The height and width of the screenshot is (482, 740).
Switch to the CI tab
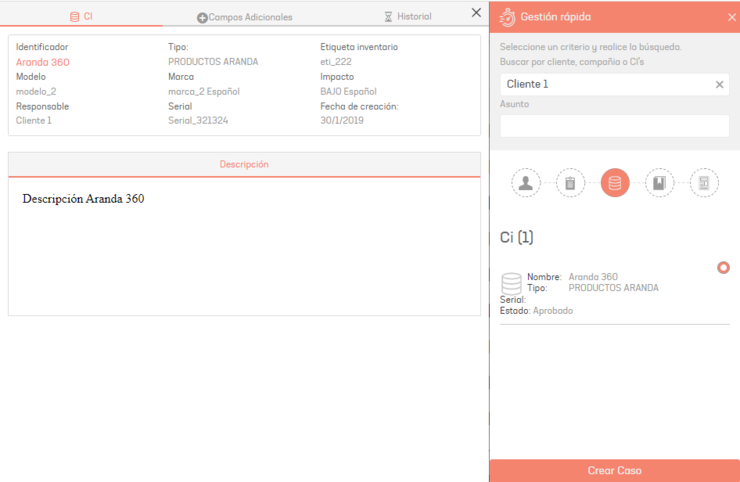[81, 17]
